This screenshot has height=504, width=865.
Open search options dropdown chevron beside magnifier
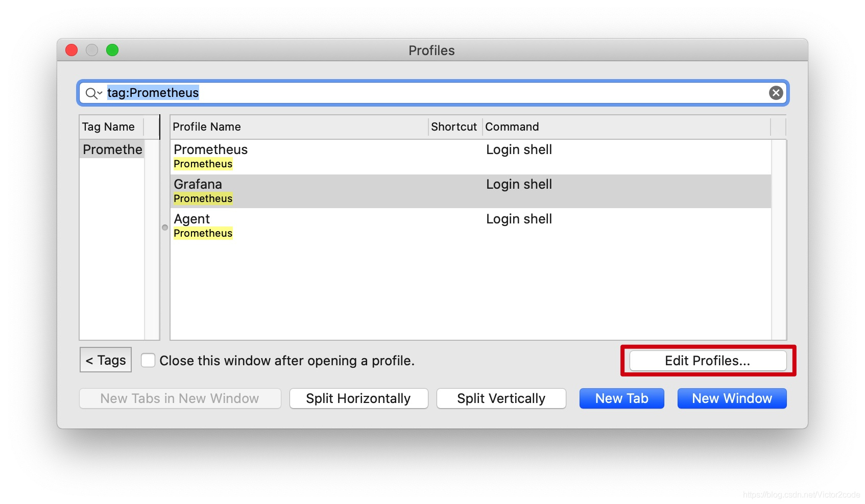[100, 93]
